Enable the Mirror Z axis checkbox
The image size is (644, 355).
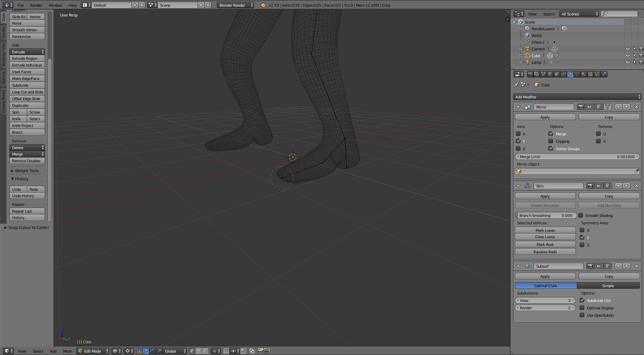point(518,148)
